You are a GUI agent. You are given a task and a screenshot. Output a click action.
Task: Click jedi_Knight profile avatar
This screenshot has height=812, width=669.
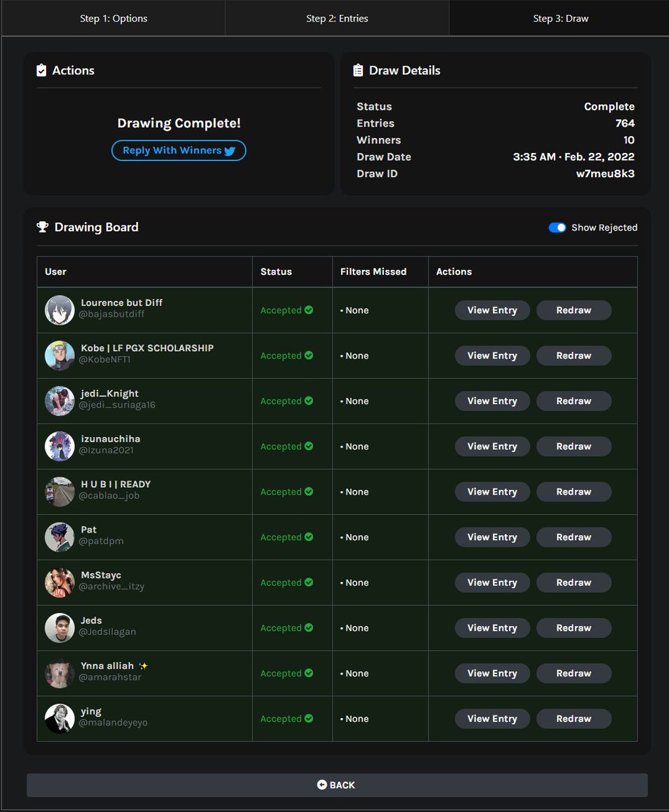[60, 401]
